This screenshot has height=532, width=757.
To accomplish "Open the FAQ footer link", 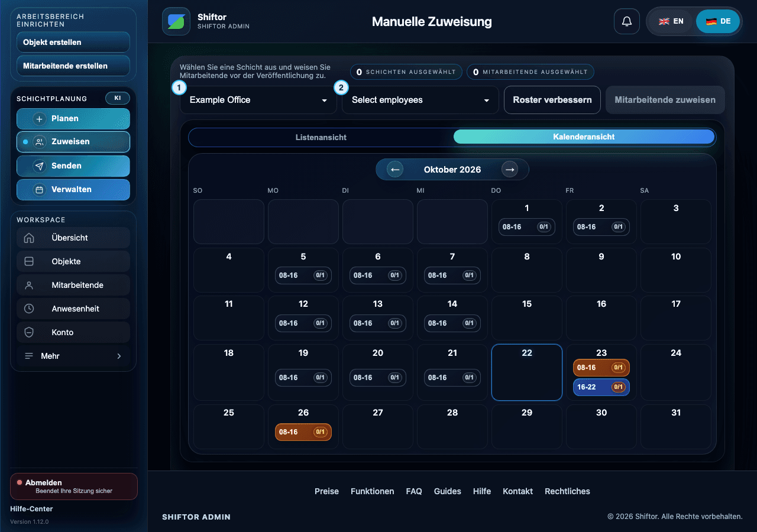I will [x=414, y=491].
